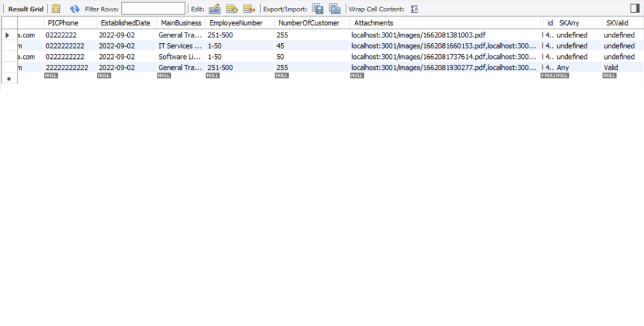644x326 pixels.
Task: Open the PDF attachment 1662081381003.pdf
Action: click(x=419, y=35)
